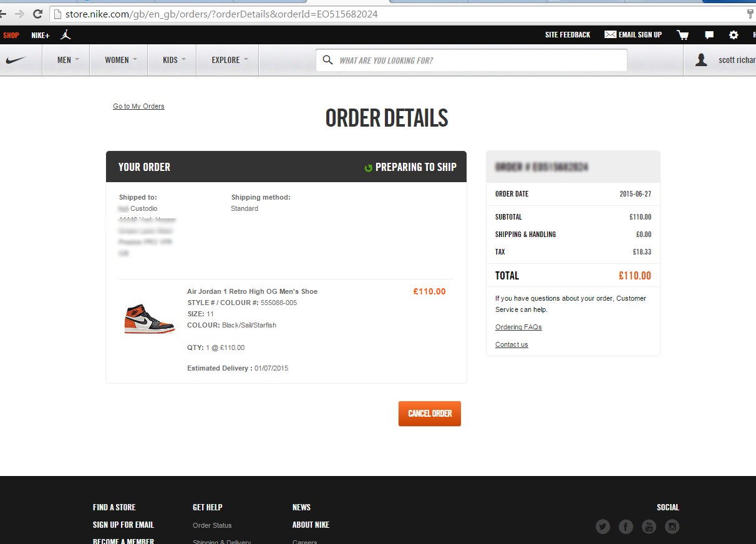The width and height of the screenshot is (756, 544).
Task: Open the settings gear icon
Action: (x=734, y=35)
